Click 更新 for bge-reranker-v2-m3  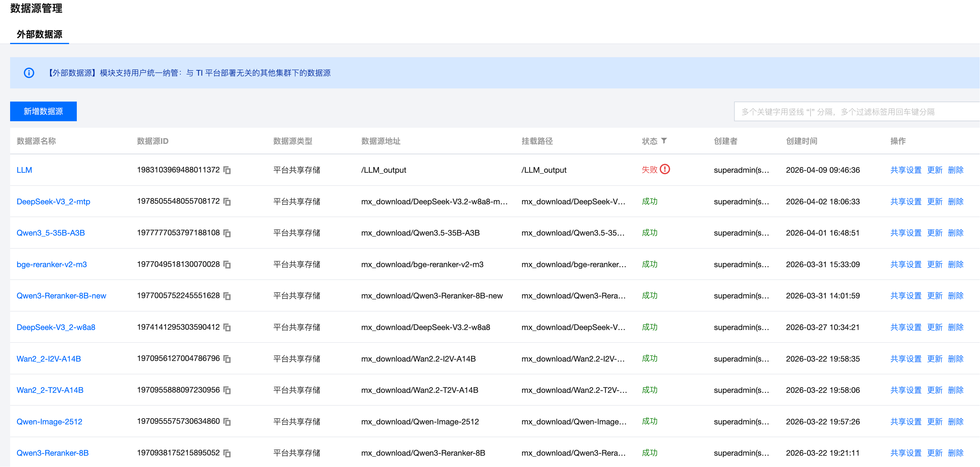tap(935, 264)
